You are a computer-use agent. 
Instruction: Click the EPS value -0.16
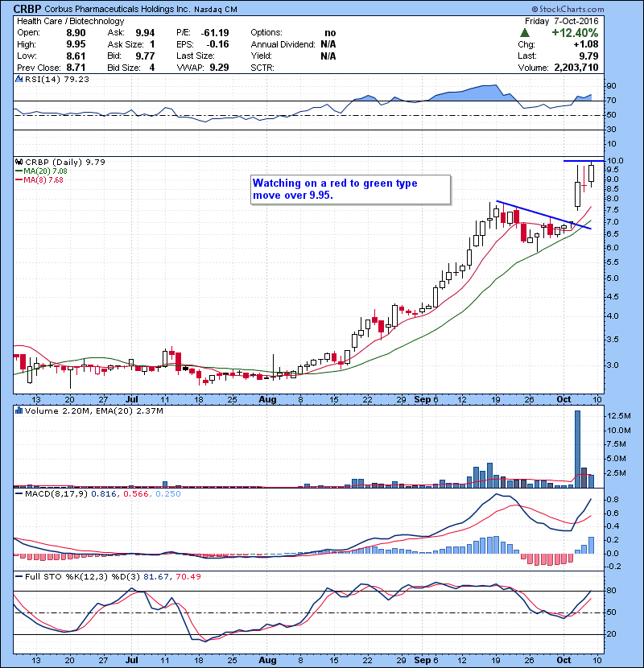pos(218,44)
